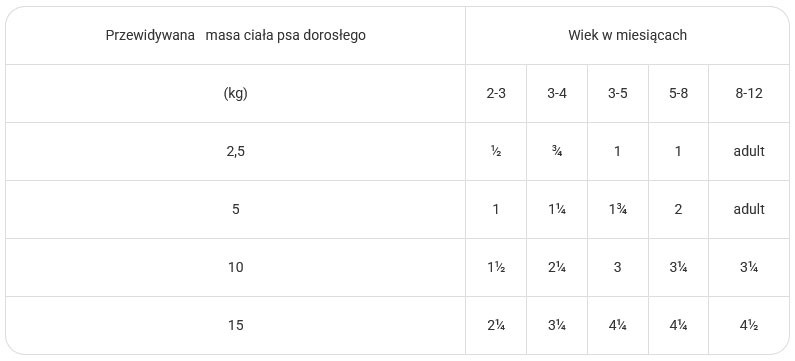Click the ½ value in 2,5 kg row
The image size is (795, 361).
click(x=496, y=152)
